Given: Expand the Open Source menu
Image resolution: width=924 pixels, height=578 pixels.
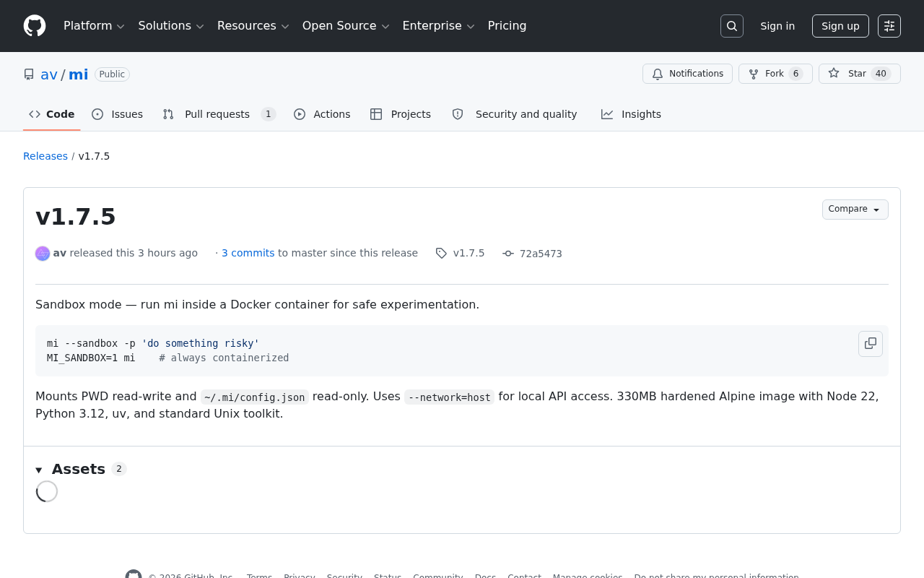Looking at the screenshot, I should click(346, 26).
